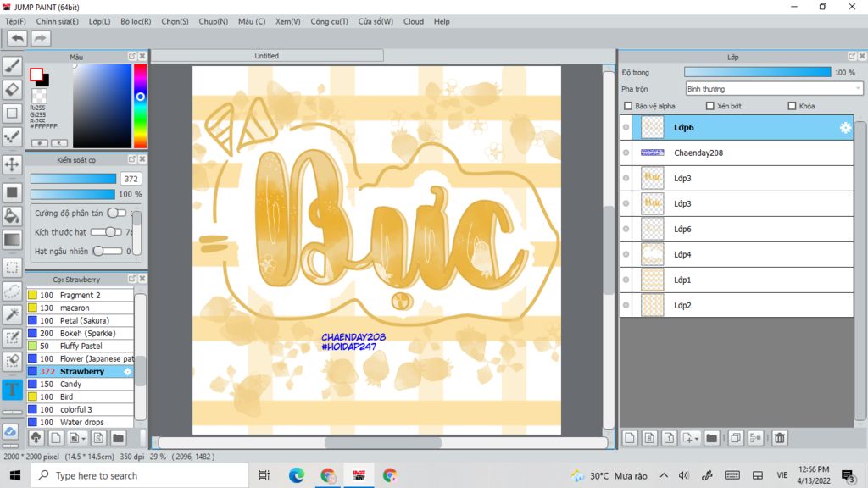Image resolution: width=868 pixels, height=488 pixels.
Task: Open Lớp6 layer settings gear
Action: tap(845, 127)
